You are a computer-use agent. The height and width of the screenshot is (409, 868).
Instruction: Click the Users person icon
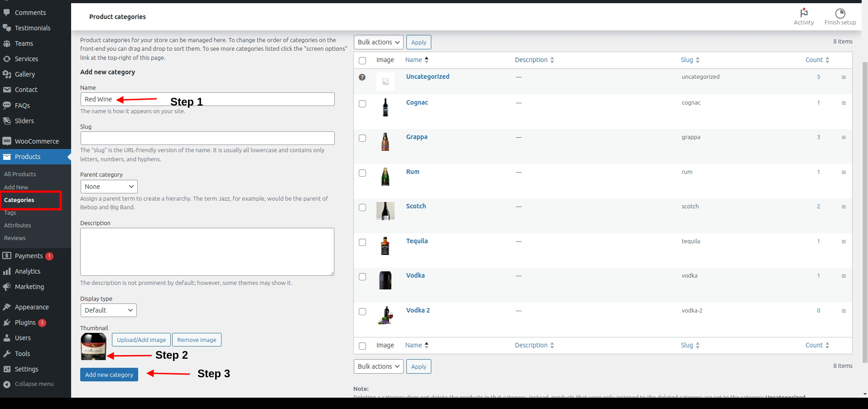pos(7,338)
